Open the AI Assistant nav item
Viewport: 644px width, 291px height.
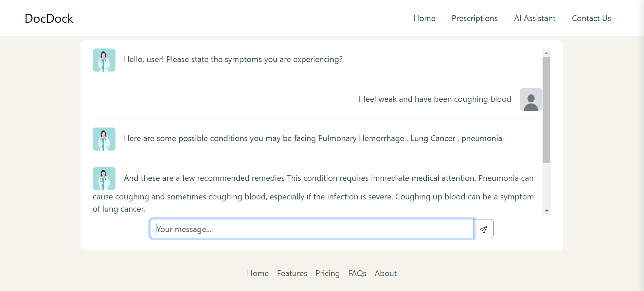pos(535,18)
